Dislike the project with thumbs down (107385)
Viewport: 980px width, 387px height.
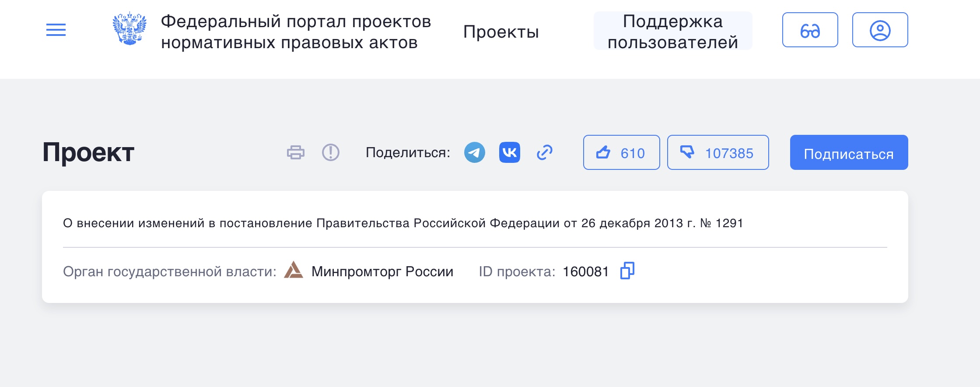pos(717,152)
